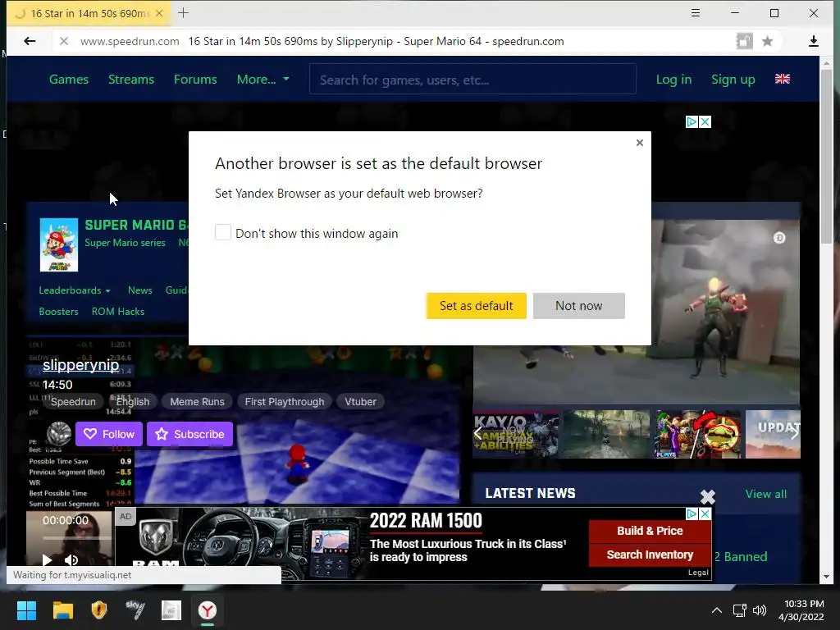Click Build & Price on RAM ad
This screenshot has height=630, width=840.
[x=650, y=531]
